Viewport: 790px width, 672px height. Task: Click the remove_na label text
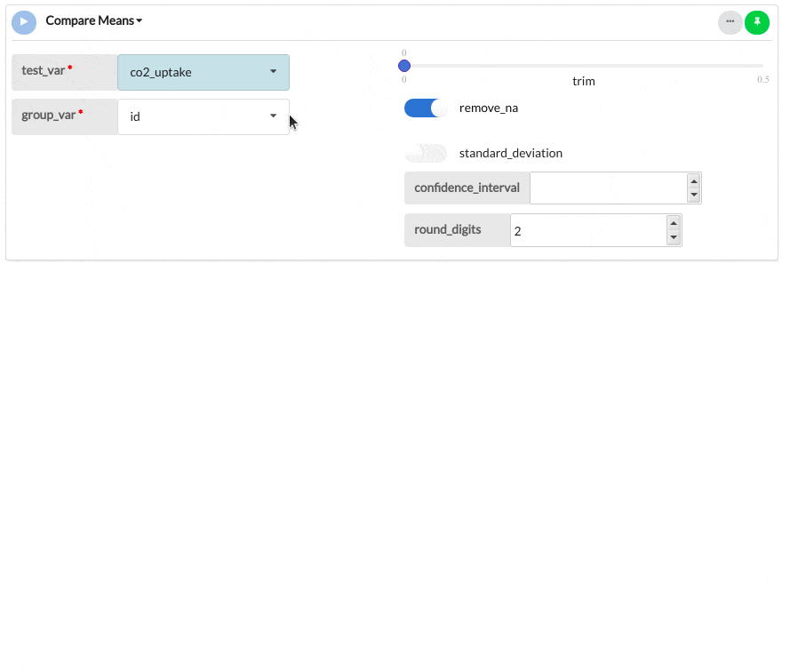coord(489,108)
